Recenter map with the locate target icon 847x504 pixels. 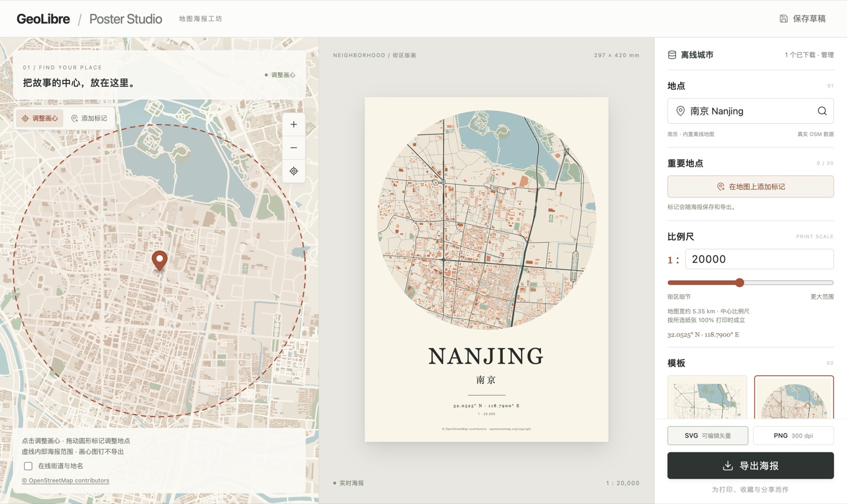point(293,171)
